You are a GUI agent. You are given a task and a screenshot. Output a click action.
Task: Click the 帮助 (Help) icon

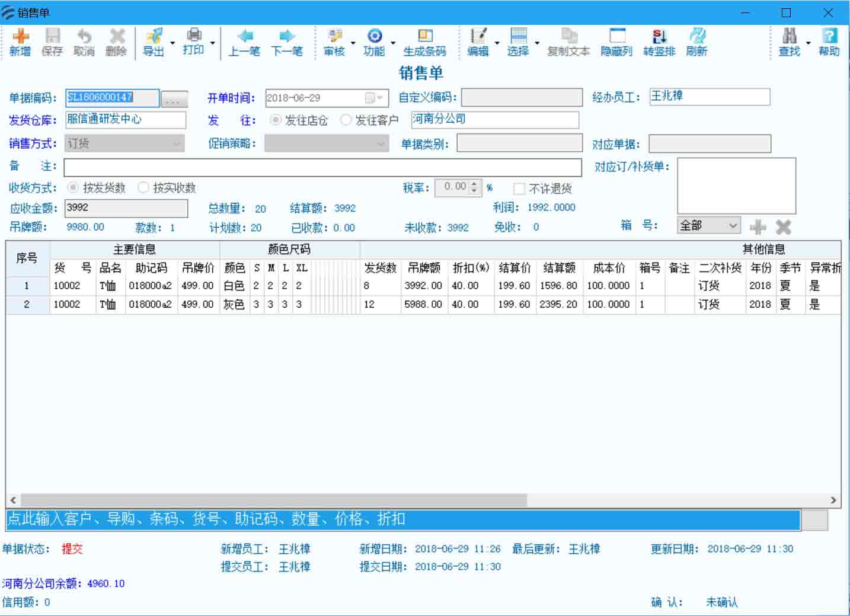click(829, 42)
